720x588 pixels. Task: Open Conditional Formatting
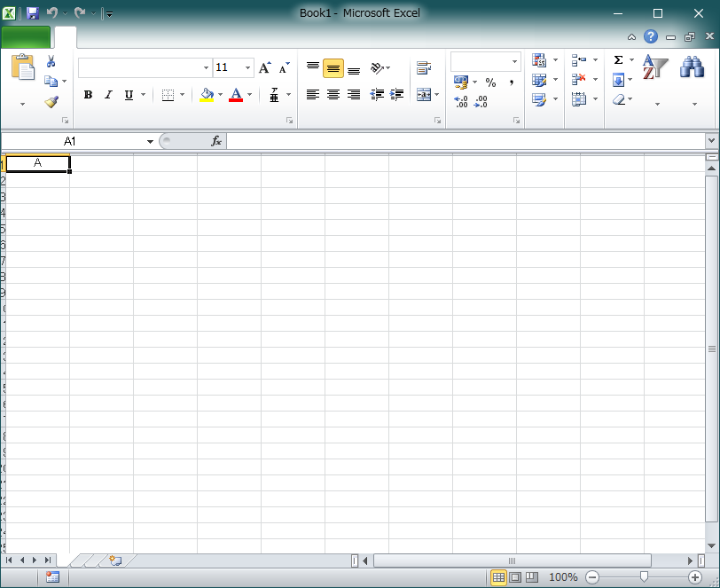(539, 60)
